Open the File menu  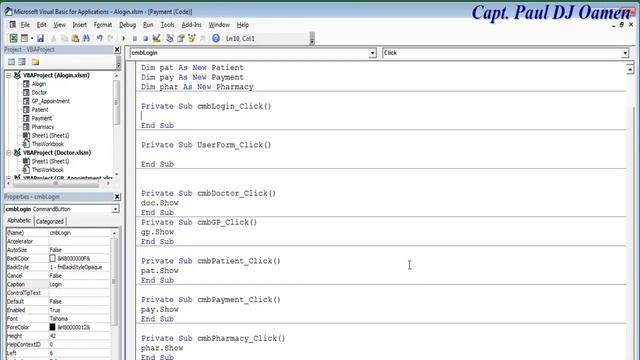[x=25, y=25]
